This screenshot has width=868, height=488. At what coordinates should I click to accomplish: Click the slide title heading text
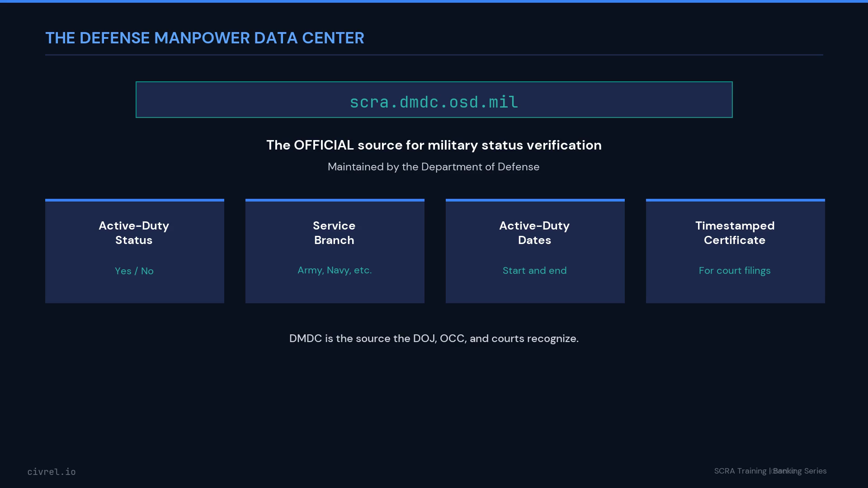pyautogui.click(x=204, y=38)
